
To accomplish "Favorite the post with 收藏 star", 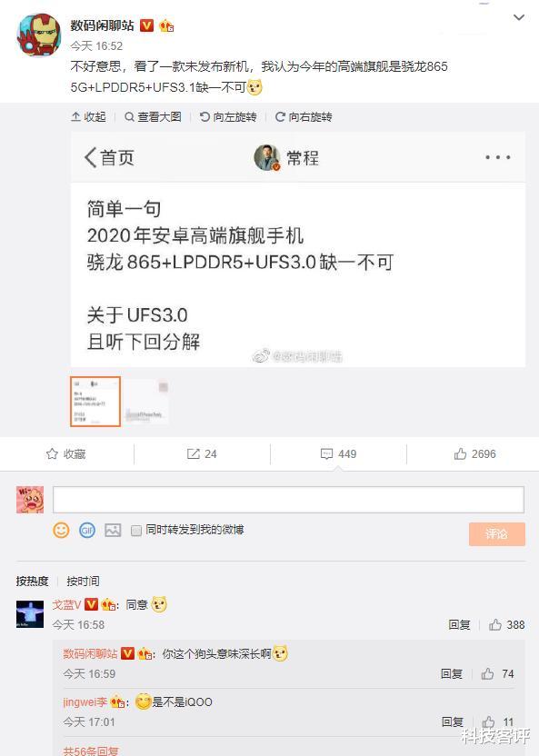I will tap(66, 454).
